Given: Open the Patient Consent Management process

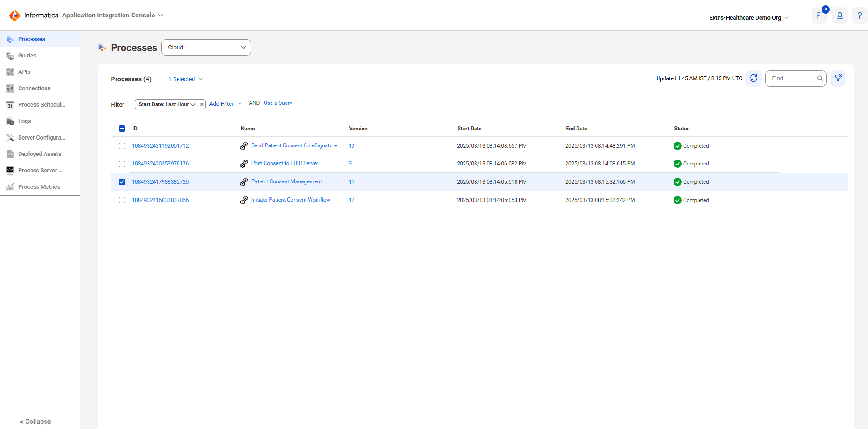Looking at the screenshot, I should click(x=286, y=181).
